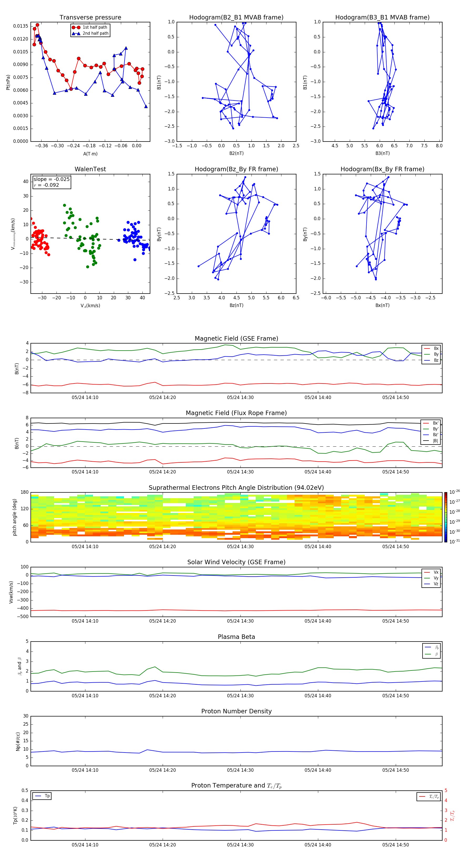Click the 'Magnetic Field (GSE Frame)' title

coord(236,339)
